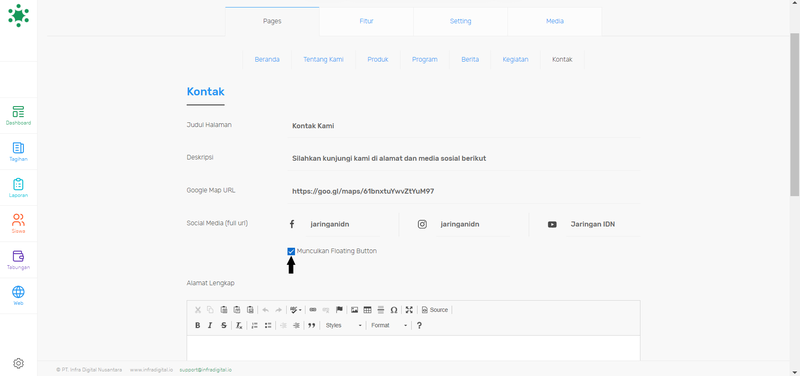This screenshot has width=800, height=376.
Task: Open the Produk sub-page
Action: click(378, 59)
